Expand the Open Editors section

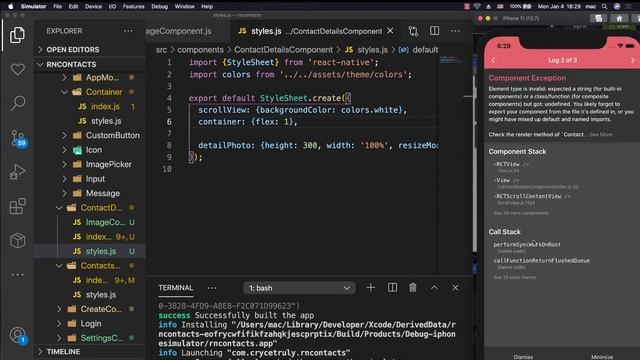73,50
